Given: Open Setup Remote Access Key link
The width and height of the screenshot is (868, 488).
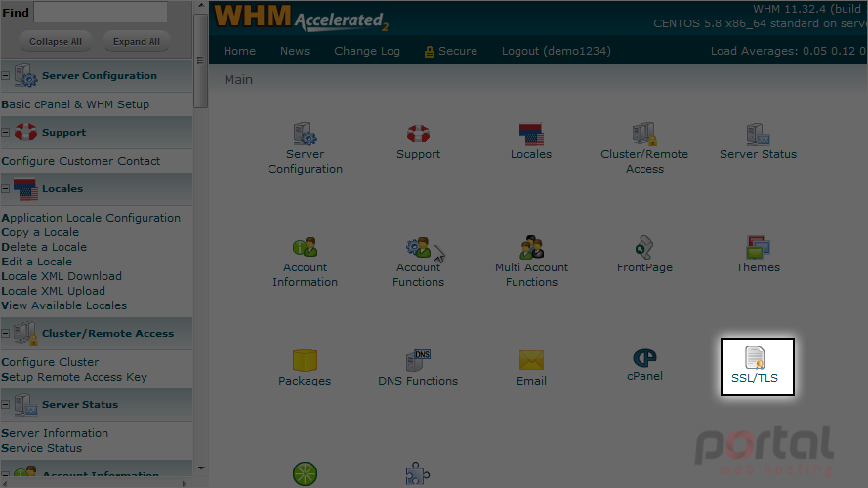Looking at the screenshot, I should coord(74,377).
